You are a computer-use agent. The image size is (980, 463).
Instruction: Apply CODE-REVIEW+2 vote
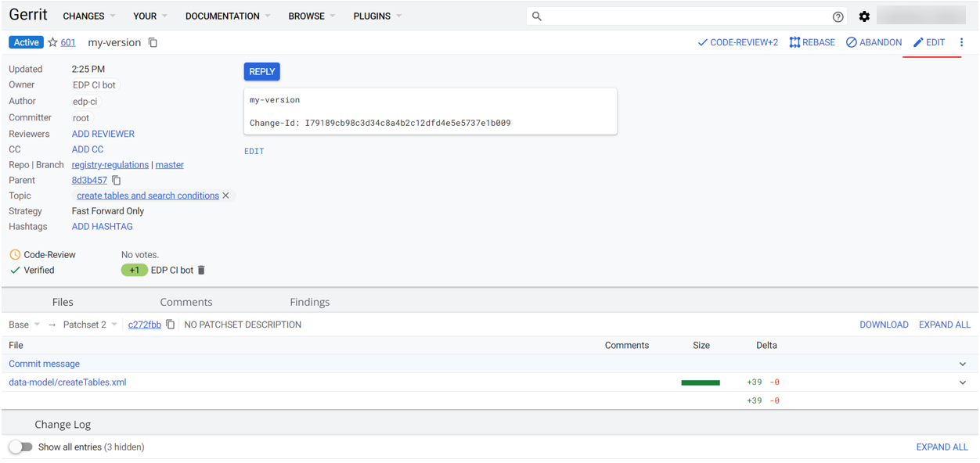(x=737, y=42)
